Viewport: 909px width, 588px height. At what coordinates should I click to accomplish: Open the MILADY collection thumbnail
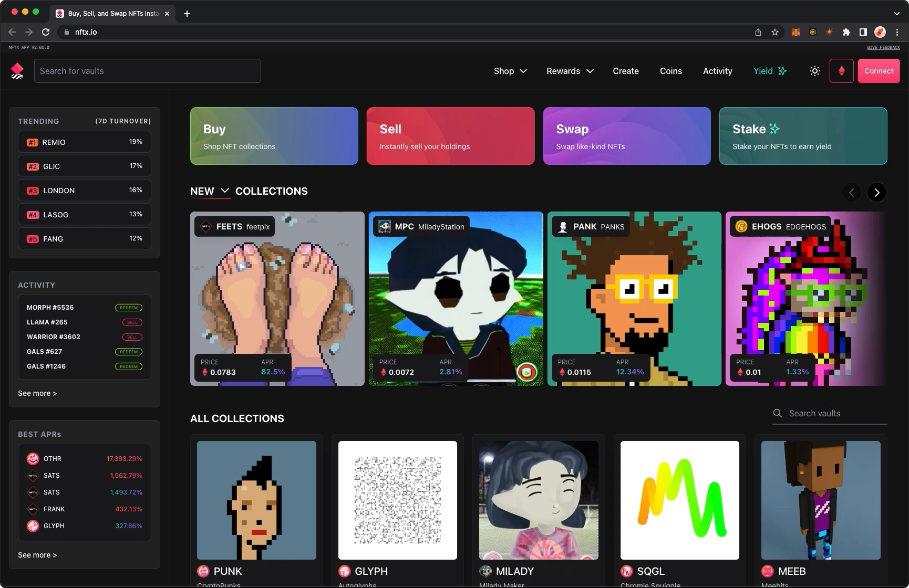[539, 500]
